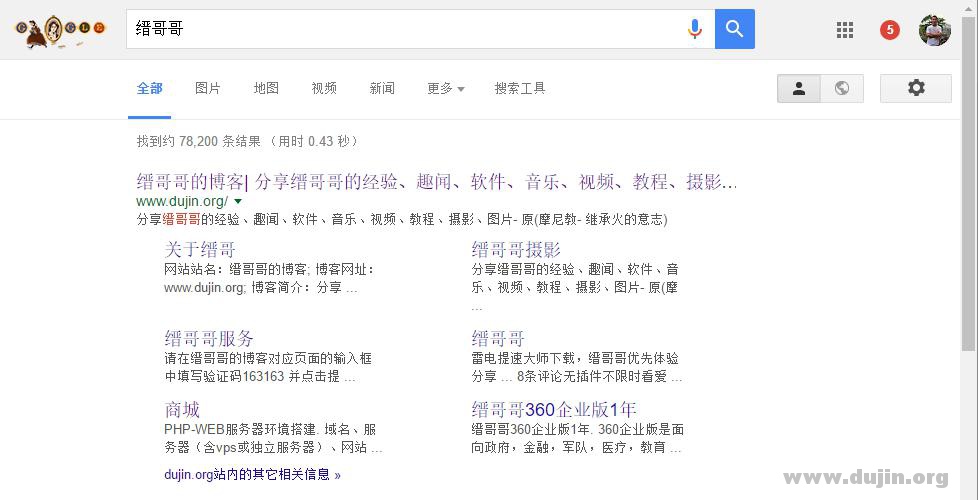Switch to global results globe toggle
The image size is (978, 500).
coord(842,88)
